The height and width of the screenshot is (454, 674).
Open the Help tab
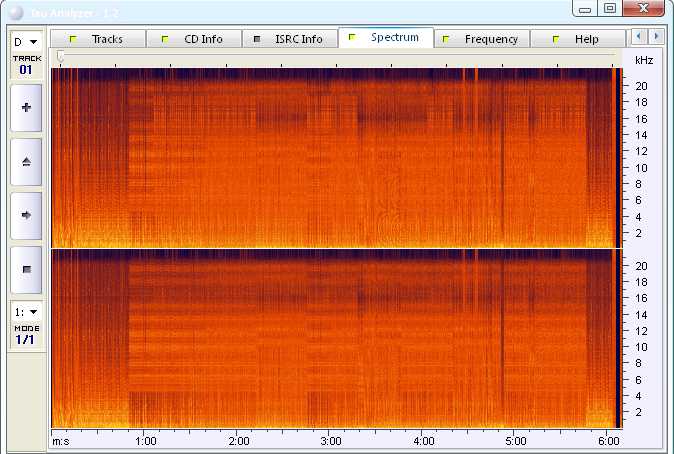coord(578,39)
